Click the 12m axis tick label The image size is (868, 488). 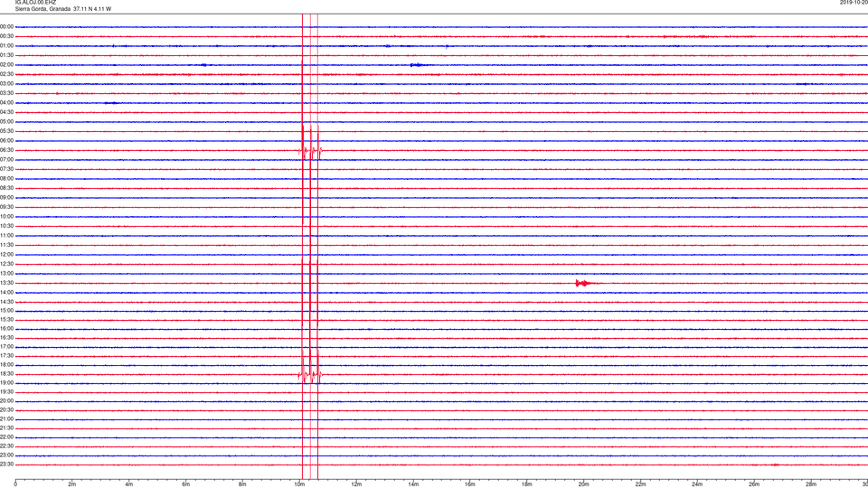(x=356, y=484)
